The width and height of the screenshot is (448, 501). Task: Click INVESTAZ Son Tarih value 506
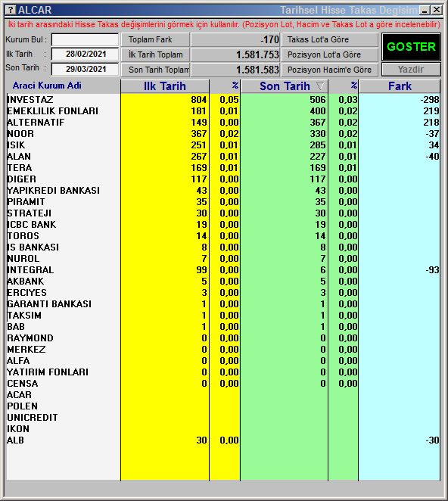pos(318,100)
